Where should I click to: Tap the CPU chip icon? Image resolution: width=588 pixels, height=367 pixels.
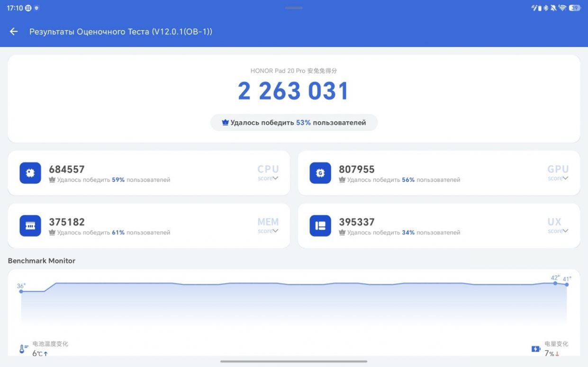(x=30, y=173)
